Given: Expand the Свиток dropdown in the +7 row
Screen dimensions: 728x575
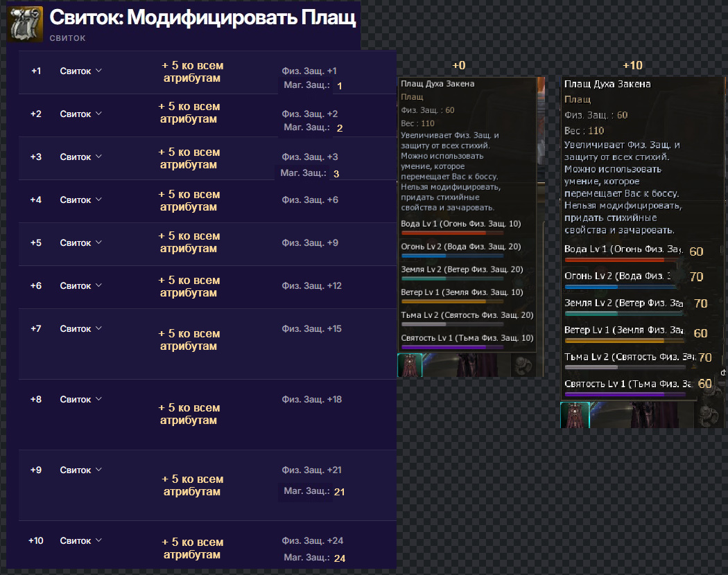Looking at the screenshot, I should point(80,328).
